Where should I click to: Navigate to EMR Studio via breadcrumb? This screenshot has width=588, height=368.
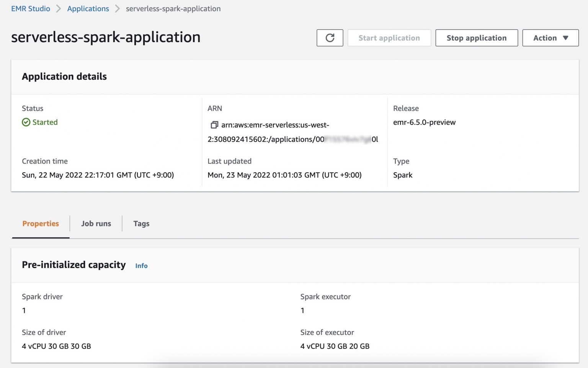[x=30, y=8]
